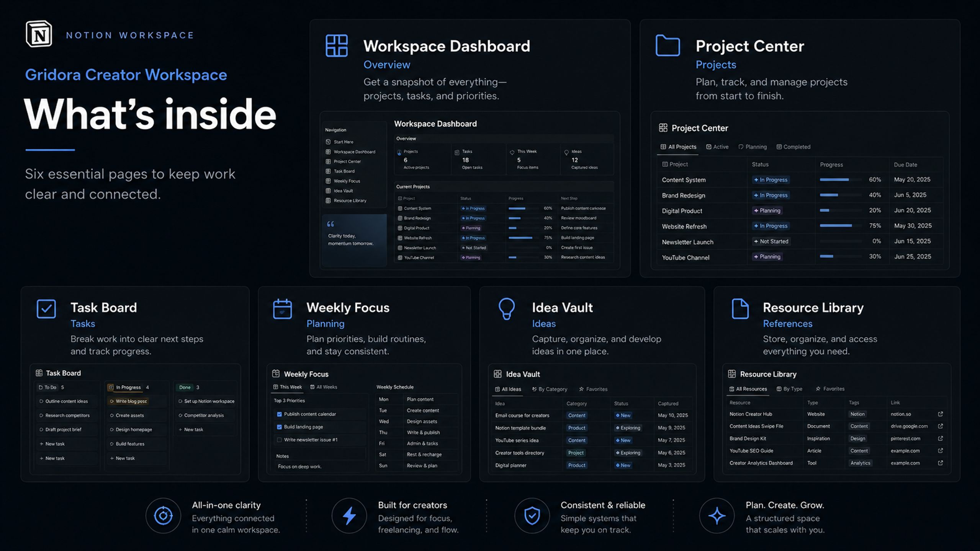Screen dimensions: 980x551
Task: Open Favorites tab in Idea Vault
Action: click(593, 389)
